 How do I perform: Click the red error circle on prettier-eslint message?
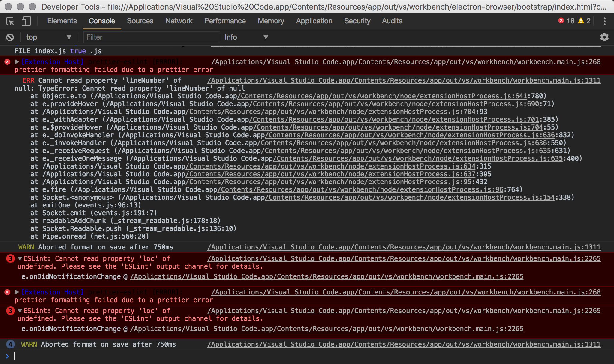(7, 62)
